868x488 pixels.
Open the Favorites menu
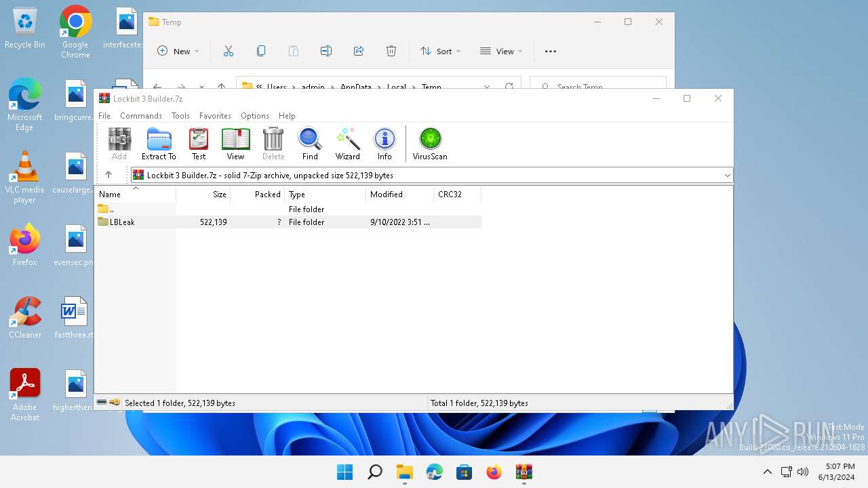(x=215, y=116)
